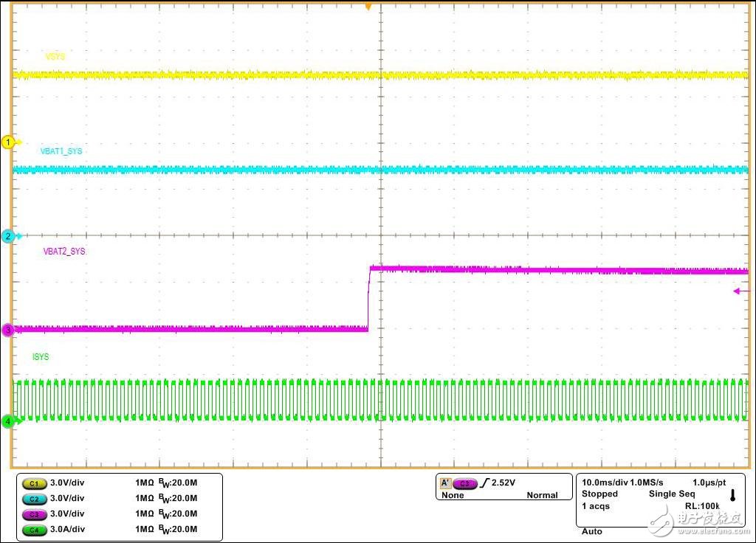Screen dimensions: 756x543
Task: Click the magenta trigger level arrow on right edge
Action: [x=740, y=291]
